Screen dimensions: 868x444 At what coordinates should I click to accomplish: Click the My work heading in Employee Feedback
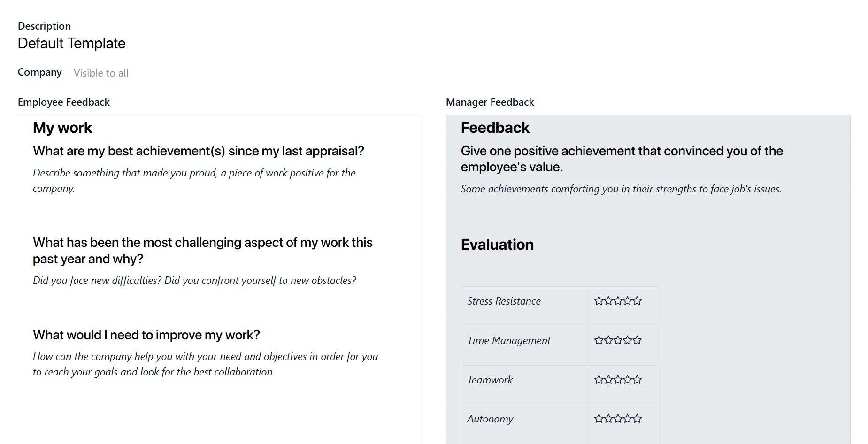click(62, 128)
